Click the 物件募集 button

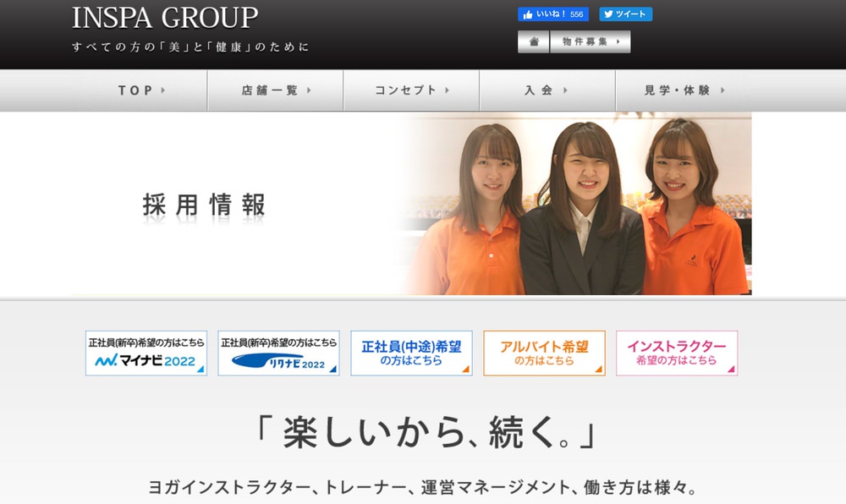[590, 41]
